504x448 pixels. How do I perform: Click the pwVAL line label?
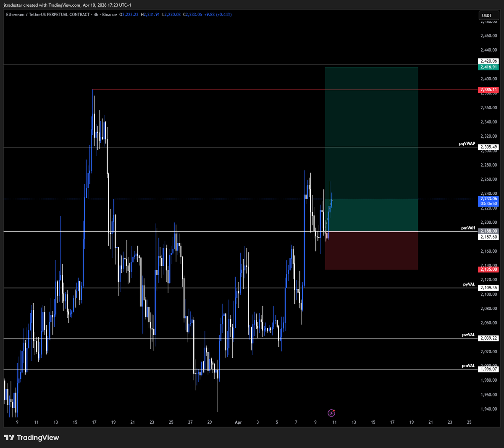pyautogui.click(x=469, y=335)
